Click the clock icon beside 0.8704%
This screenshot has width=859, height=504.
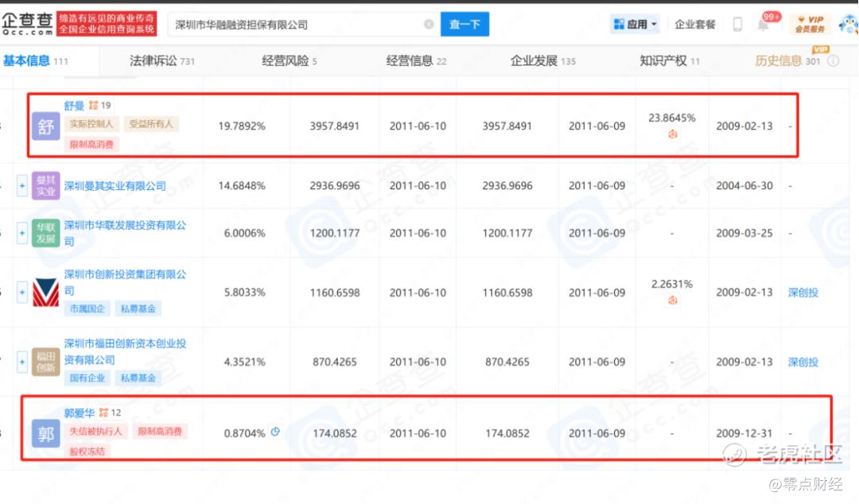275,432
